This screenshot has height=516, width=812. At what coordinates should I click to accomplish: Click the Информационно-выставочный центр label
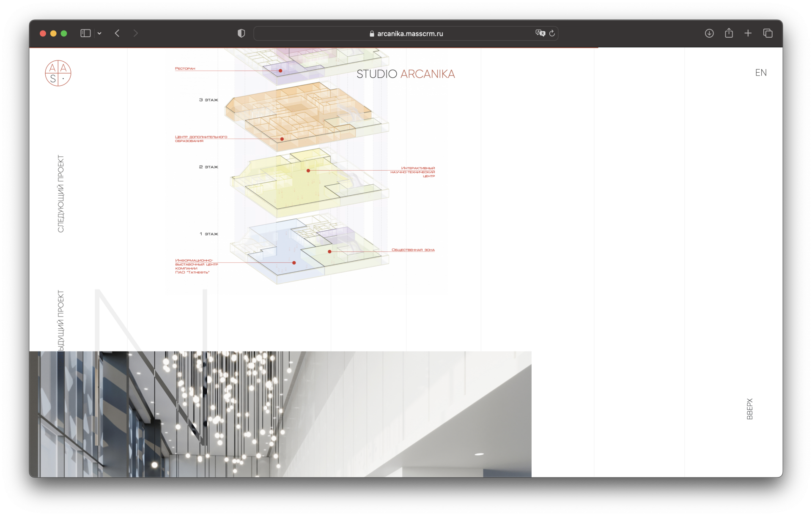coord(197,266)
